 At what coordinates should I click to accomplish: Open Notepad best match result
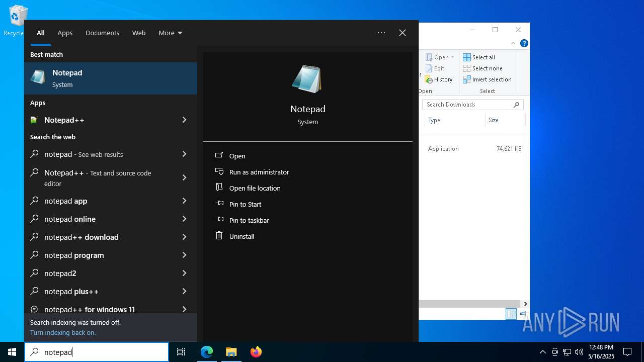pyautogui.click(x=111, y=78)
